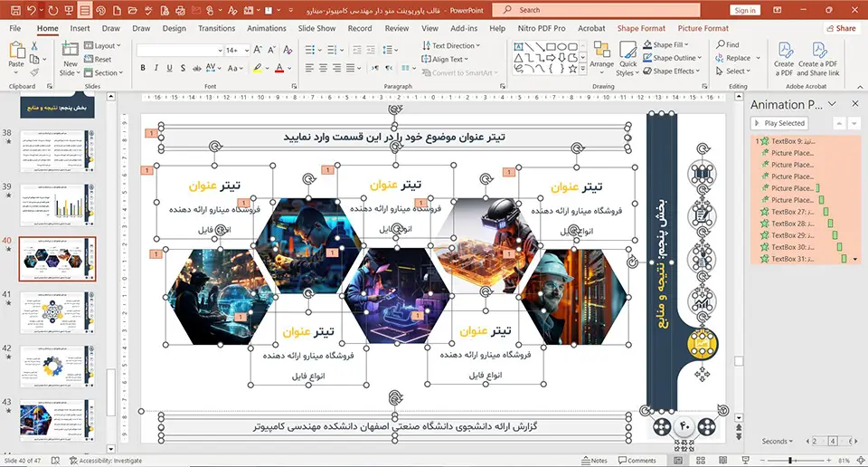Toggle Normal view in the status bar
Image resolution: width=868 pixels, height=467 pixels.
[678, 461]
